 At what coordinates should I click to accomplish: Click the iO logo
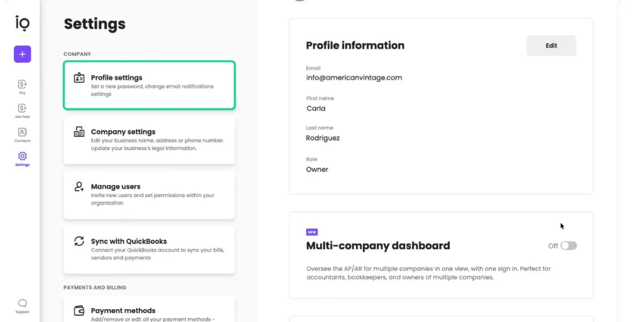23,23
